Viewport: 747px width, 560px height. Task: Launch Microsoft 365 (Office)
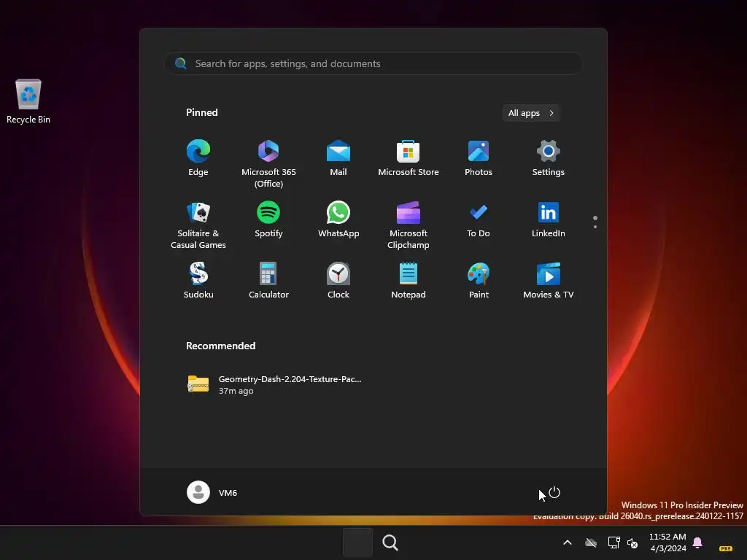pyautogui.click(x=268, y=163)
